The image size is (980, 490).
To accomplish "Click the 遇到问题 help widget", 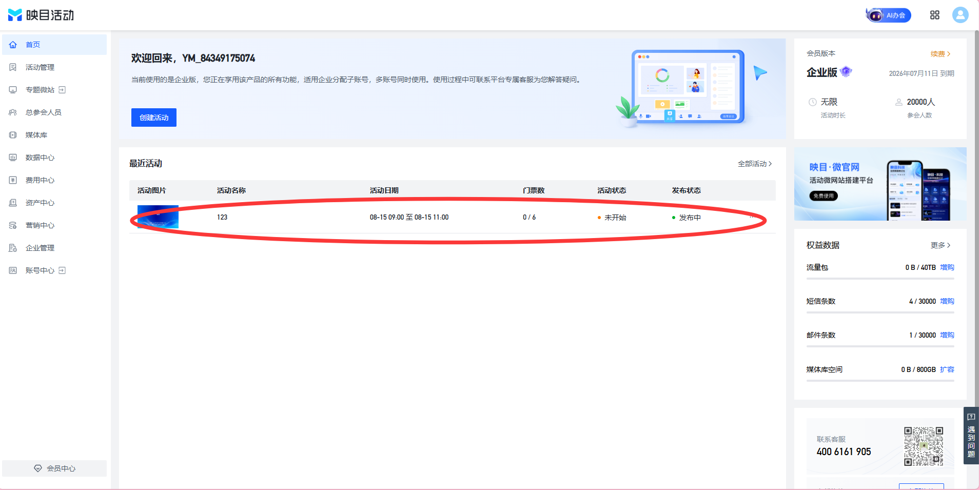I will [x=971, y=436].
